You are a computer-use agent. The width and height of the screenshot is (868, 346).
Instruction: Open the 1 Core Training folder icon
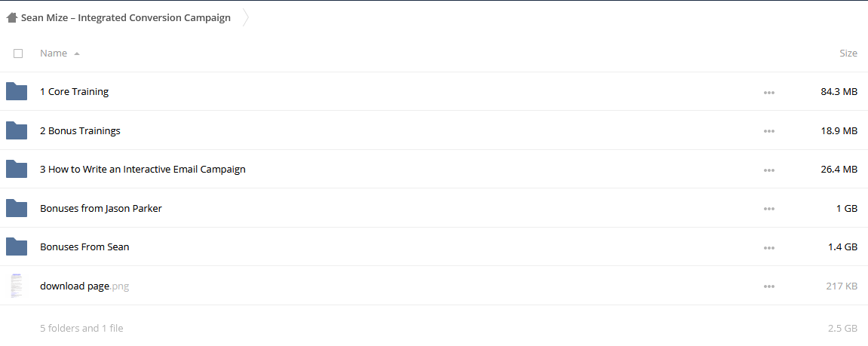coord(17,91)
